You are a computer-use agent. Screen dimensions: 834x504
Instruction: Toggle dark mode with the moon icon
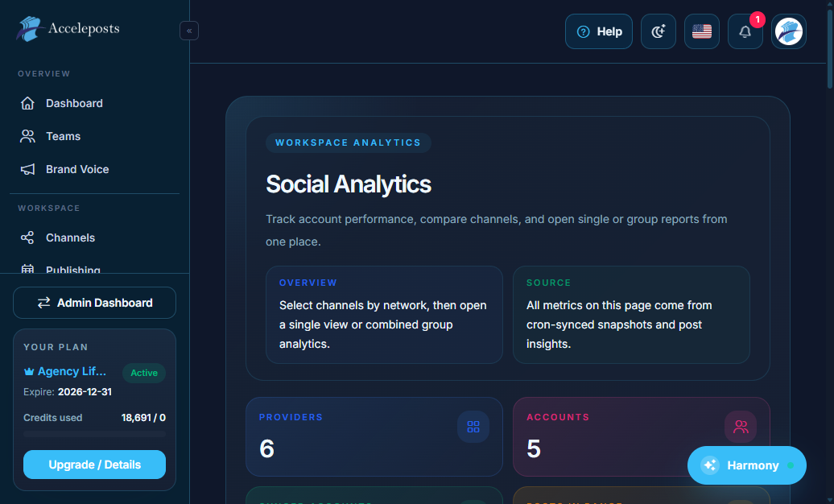tap(659, 31)
